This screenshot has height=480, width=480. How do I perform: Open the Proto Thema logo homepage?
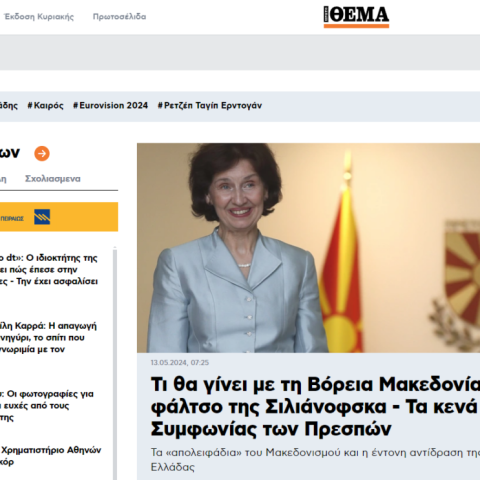point(356,17)
